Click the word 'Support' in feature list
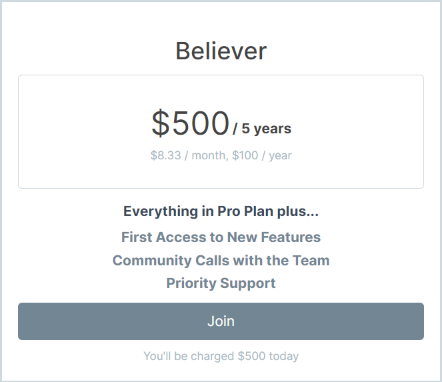The image size is (442, 382). pos(248,283)
